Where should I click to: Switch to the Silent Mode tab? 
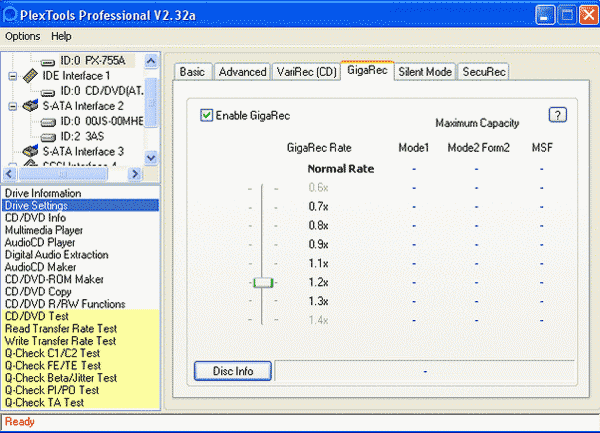click(425, 72)
